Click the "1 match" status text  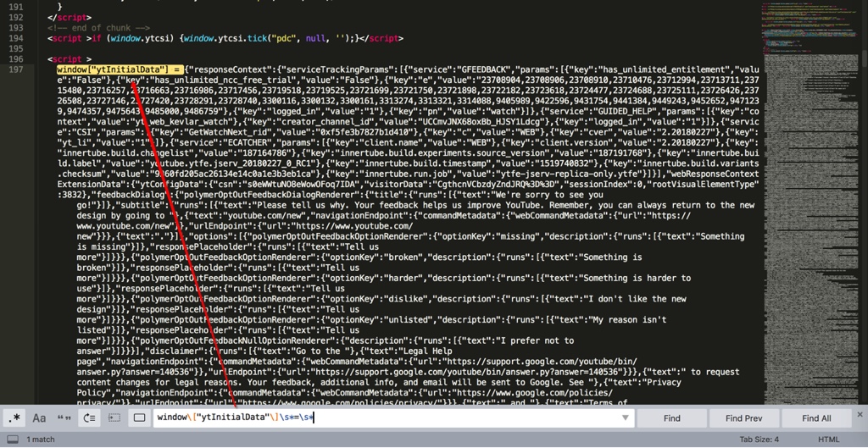42,440
